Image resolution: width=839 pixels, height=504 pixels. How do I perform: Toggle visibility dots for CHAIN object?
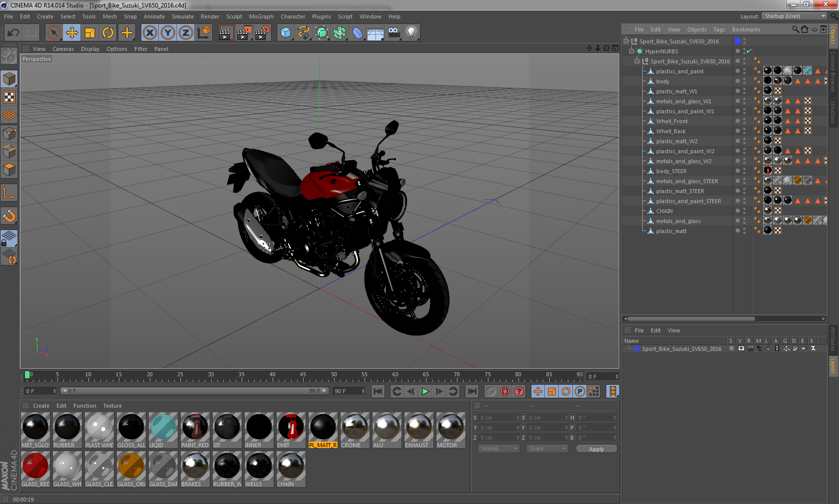click(x=744, y=211)
